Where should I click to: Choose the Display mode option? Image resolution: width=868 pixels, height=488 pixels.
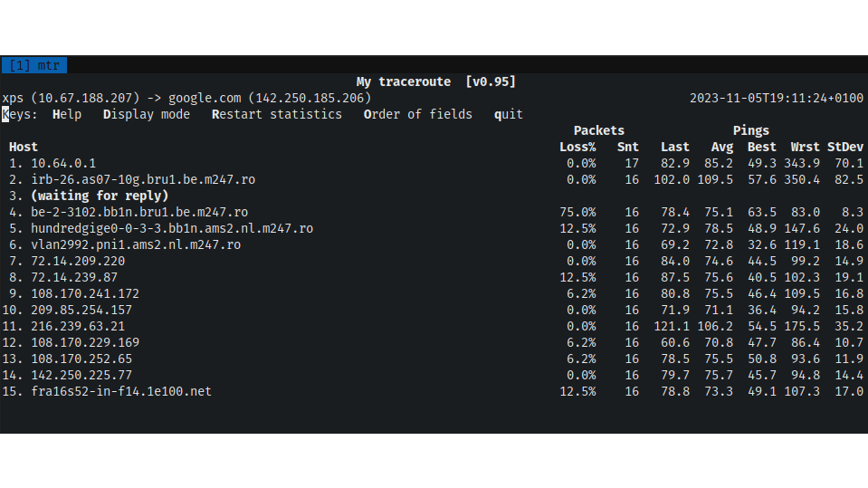click(147, 114)
